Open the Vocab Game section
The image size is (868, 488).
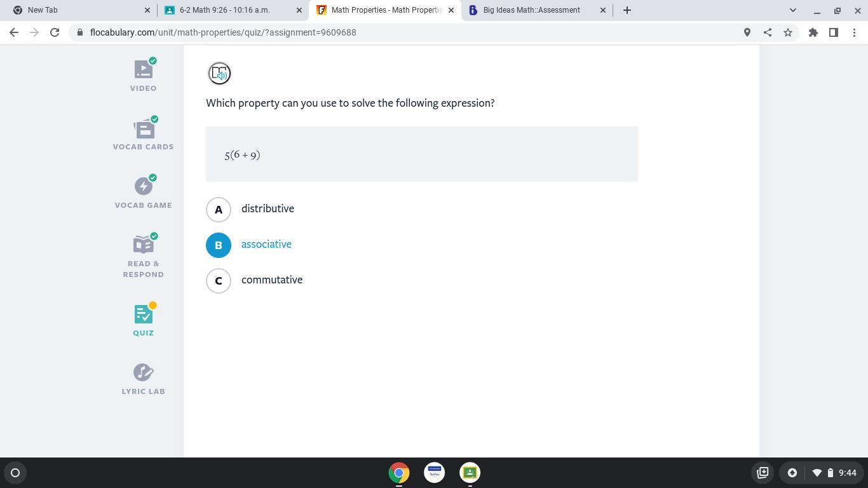(144, 193)
